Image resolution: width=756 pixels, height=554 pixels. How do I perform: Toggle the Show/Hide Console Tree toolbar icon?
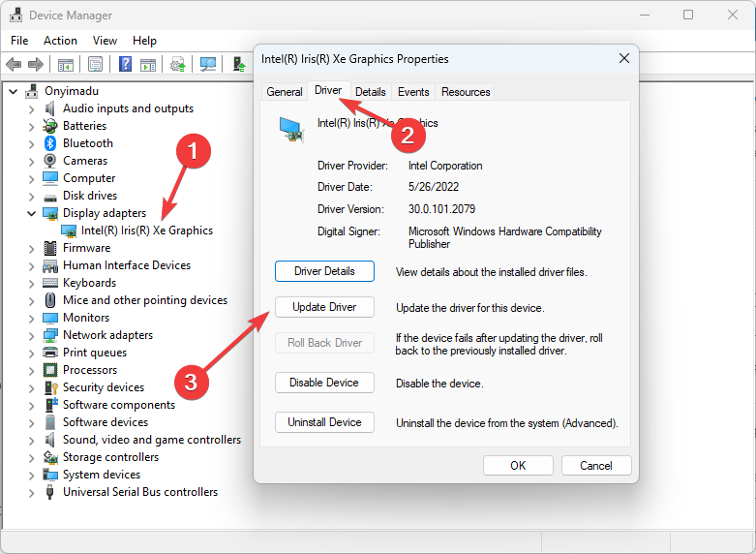point(66,64)
